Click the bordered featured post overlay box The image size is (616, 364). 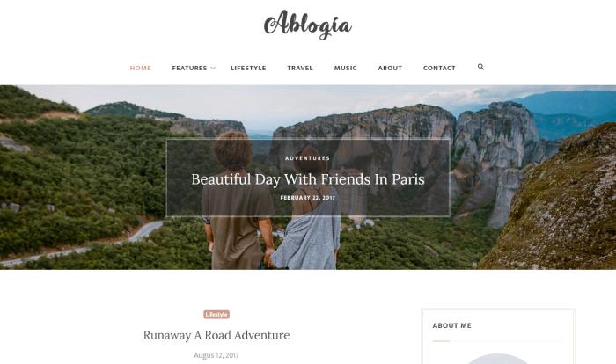tap(308, 178)
